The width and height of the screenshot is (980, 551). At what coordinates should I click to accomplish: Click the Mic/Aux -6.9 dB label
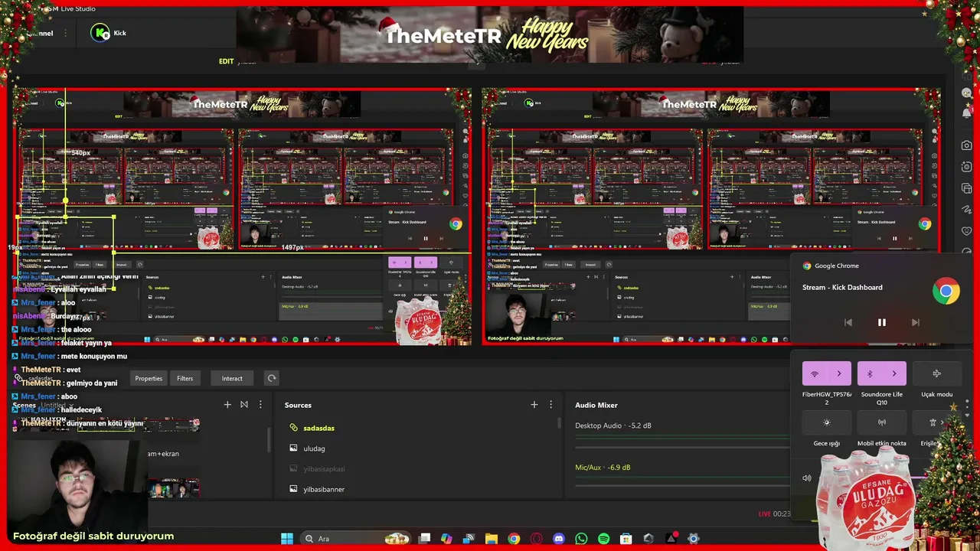(603, 468)
